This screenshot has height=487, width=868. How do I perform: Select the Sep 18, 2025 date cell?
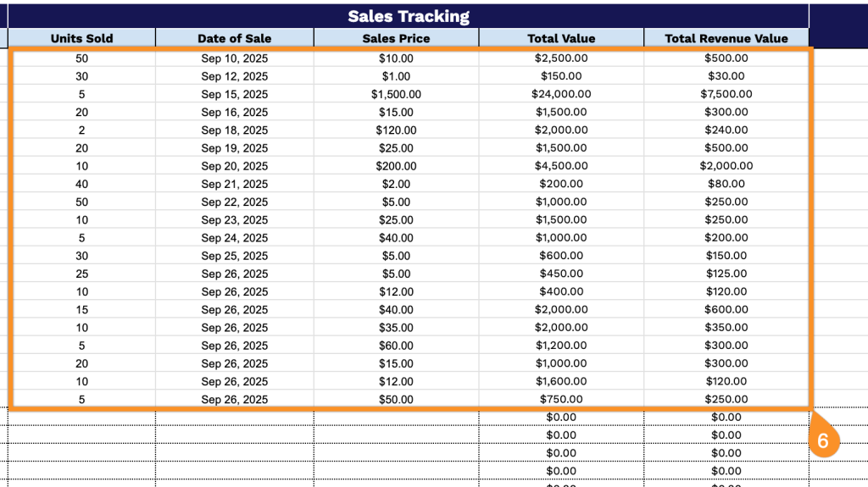[x=234, y=130]
